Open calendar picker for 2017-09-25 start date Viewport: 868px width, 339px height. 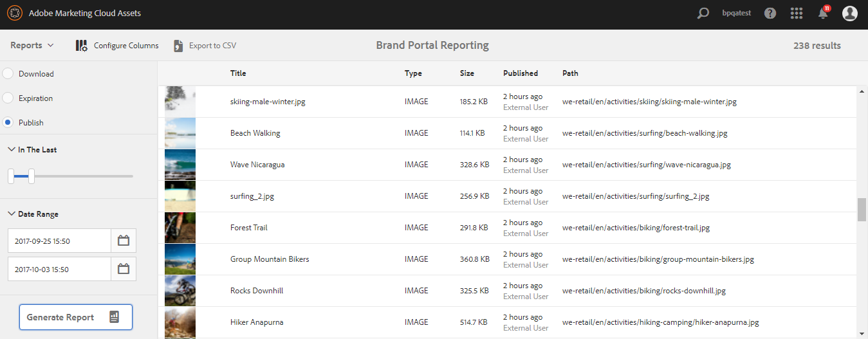pos(124,241)
